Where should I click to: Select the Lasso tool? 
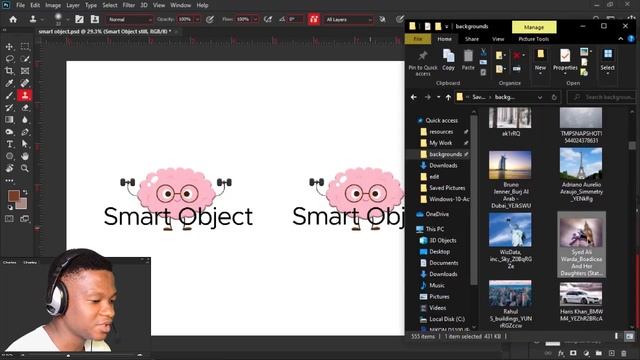[9, 59]
